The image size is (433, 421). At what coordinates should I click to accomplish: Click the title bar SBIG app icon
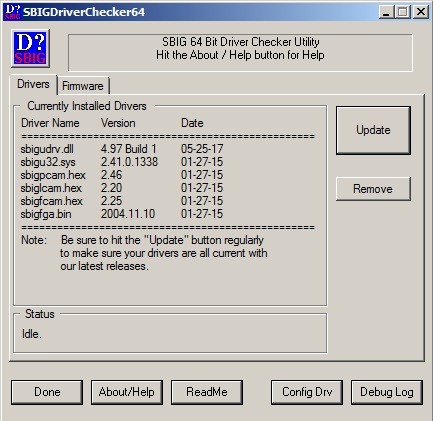click(13, 12)
